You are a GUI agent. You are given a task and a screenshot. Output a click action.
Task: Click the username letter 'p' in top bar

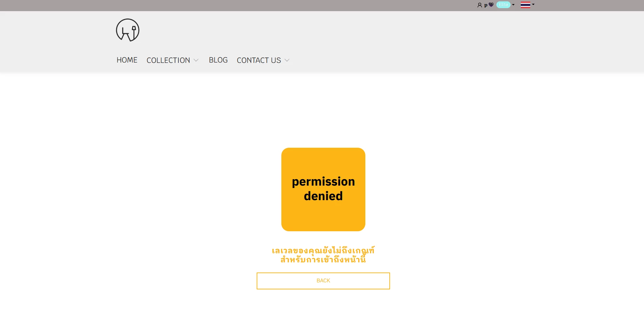coord(486,5)
